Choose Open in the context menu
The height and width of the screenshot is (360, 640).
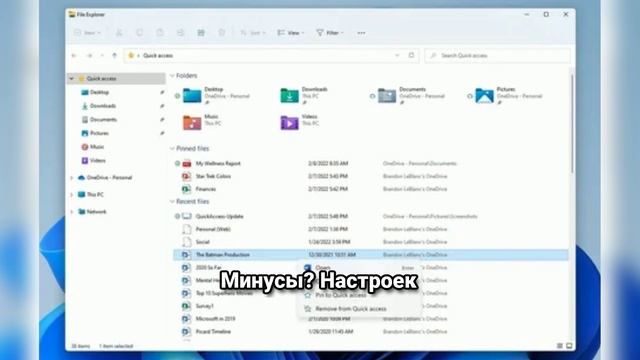[x=359, y=268]
